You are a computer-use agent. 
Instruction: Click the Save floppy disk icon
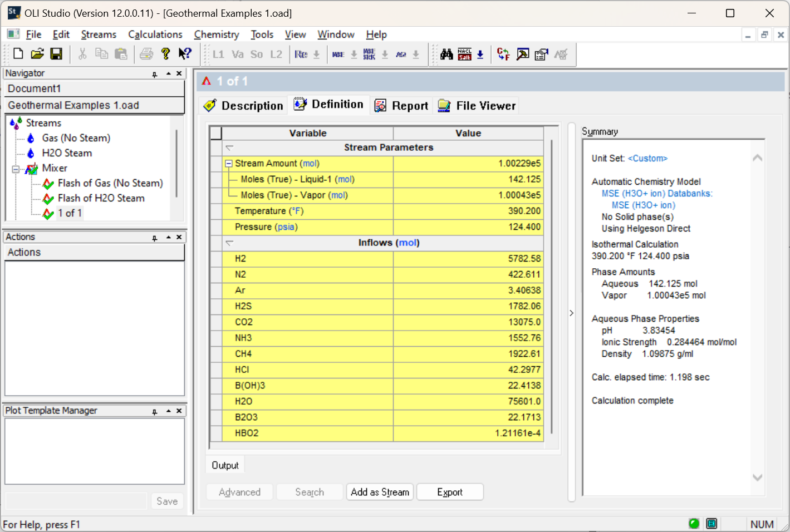pos(56,54)
